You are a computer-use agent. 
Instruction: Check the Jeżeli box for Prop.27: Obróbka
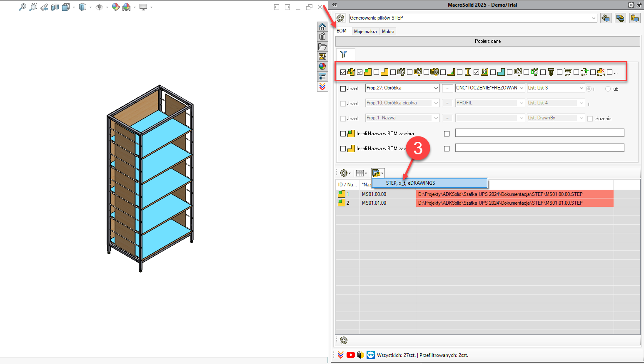coord(343,89)
